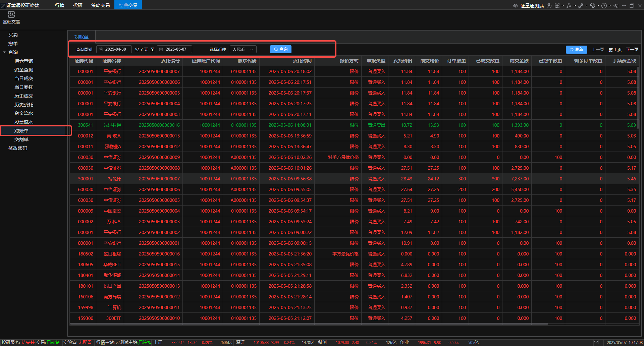The image size is (644, 346).
Task: Open the 策略交易 menu
Action: point(101,5)
